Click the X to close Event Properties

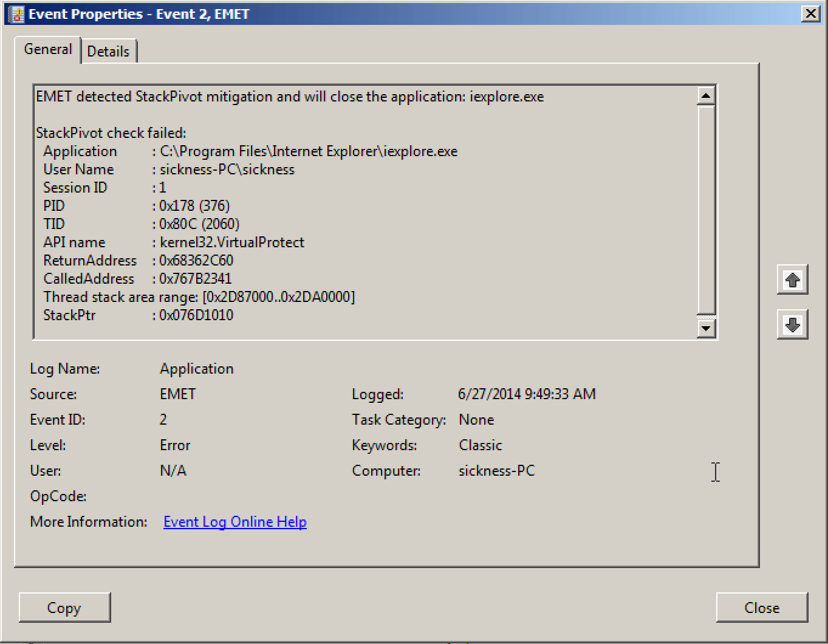point(811,13)
